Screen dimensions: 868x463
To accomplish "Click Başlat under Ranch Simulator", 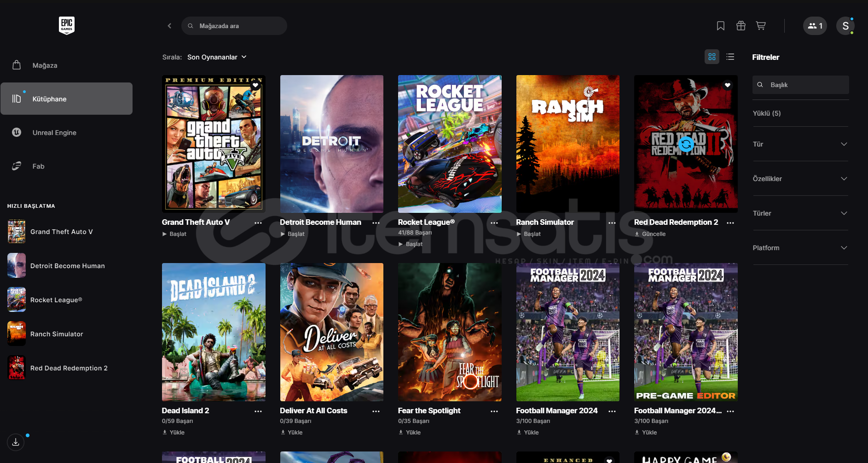I will coord(528,234).
